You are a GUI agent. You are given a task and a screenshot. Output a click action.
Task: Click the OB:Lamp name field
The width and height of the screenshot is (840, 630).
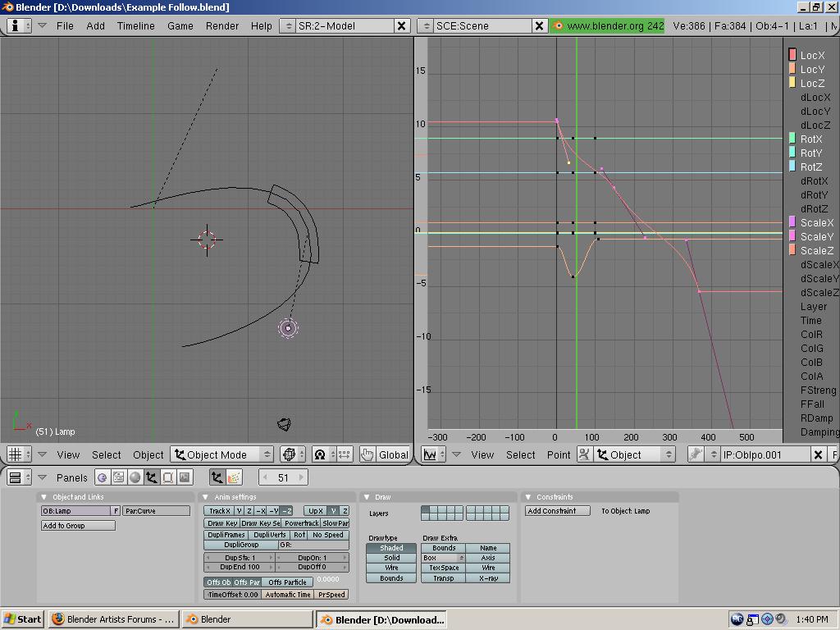tap(76, 511)
